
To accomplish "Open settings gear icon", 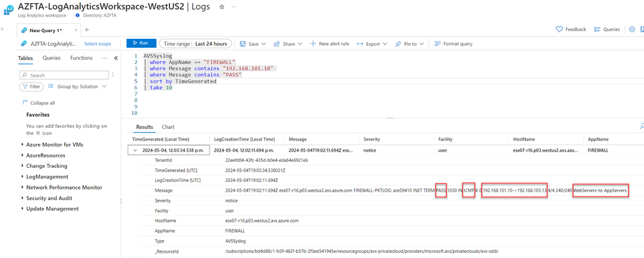I will pyautogui.click(x=632, y=30).
